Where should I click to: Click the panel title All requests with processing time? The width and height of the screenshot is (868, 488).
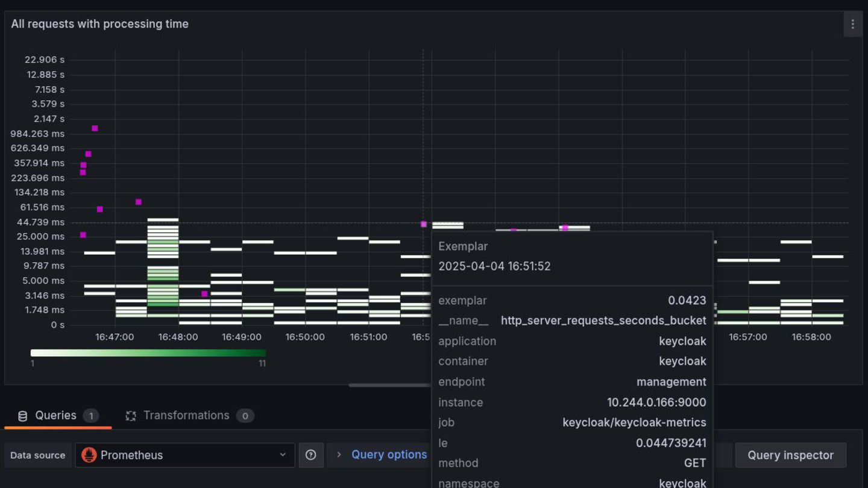(x=100, y=24)
